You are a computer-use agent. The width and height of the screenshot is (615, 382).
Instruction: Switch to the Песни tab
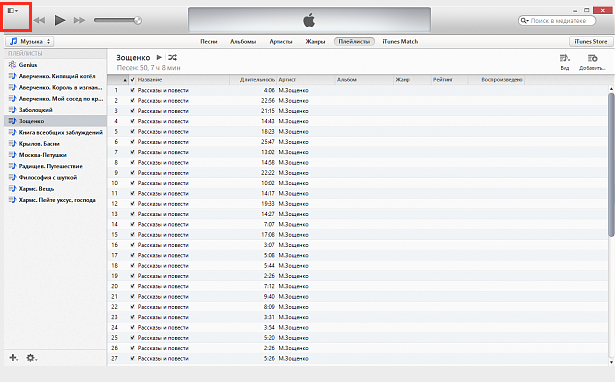pos(209,42)
